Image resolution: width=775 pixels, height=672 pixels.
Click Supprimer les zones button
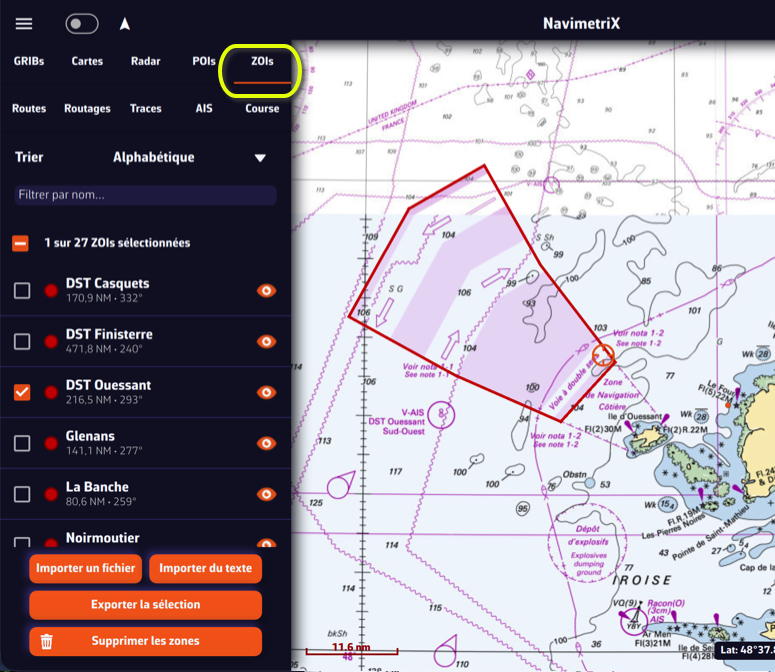[145, 641]
